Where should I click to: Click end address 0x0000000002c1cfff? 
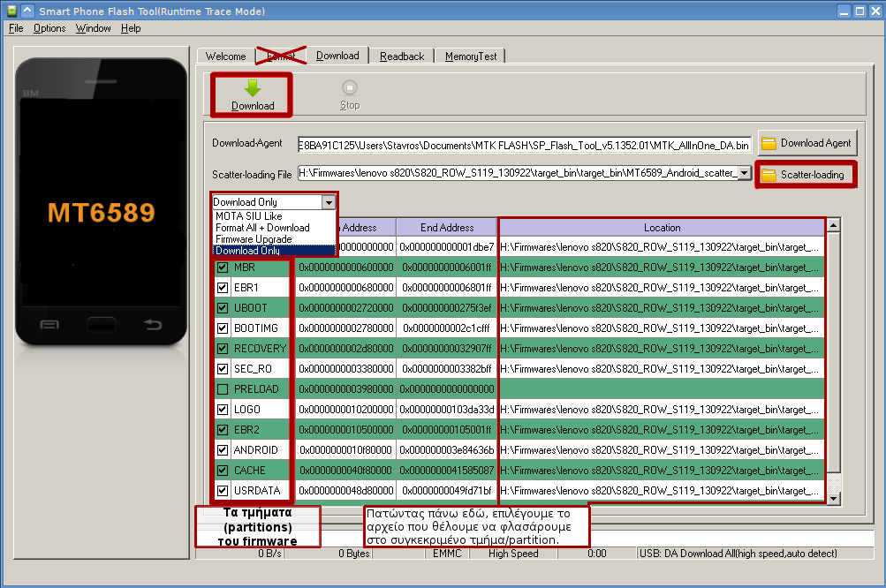coord(447,328)
